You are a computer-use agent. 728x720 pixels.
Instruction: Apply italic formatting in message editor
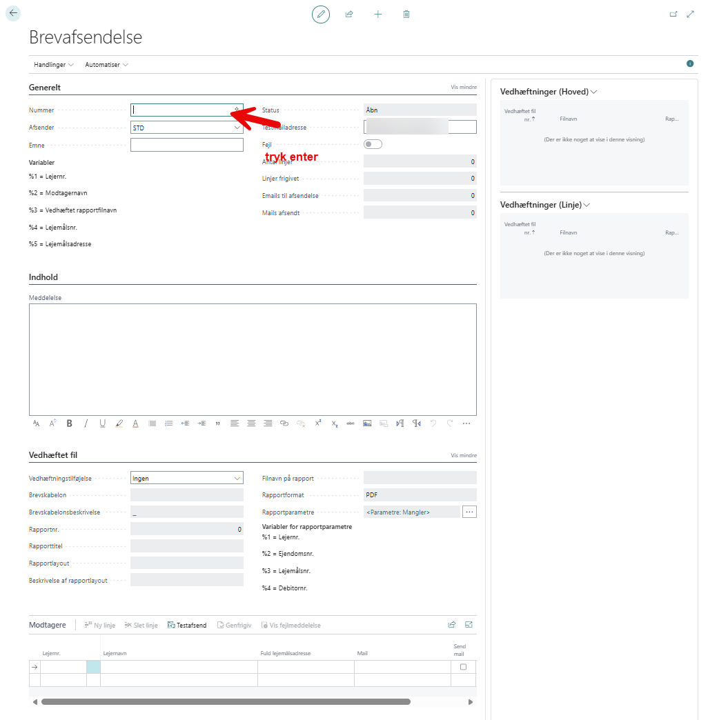[86, 423]
